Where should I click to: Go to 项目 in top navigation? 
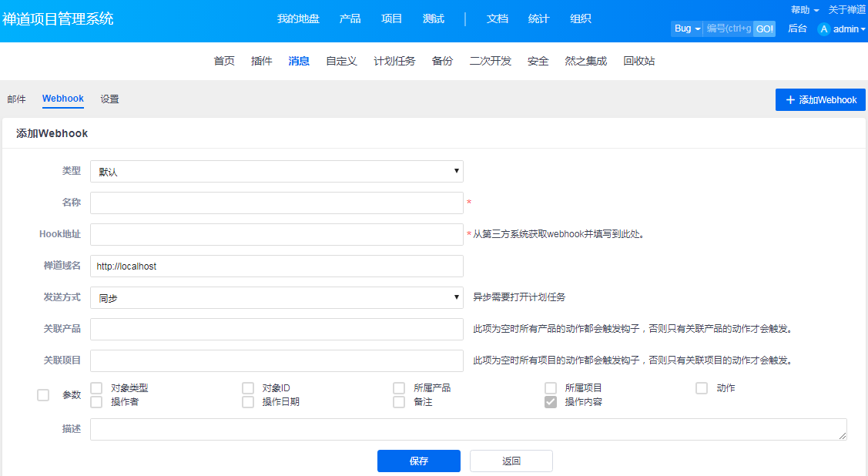pyautogui.click(x=391, y=18)
